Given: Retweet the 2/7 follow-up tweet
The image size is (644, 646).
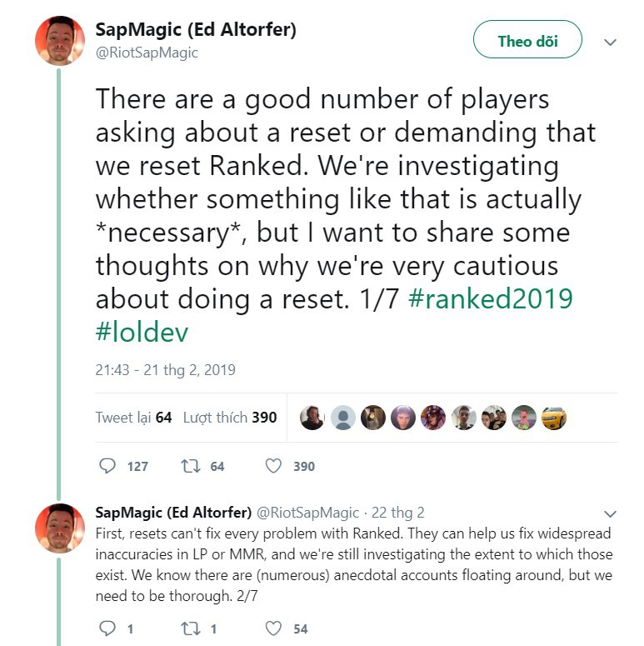Looking at the screenshot, I should point(191,628).
